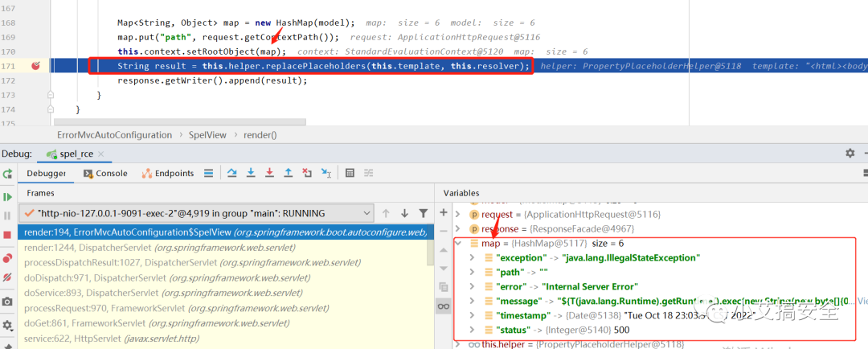Image resolution: width=868 pixels, height=349 pixels.
Task: Click SpelView breadcrumb
Action: tap(208, 134)
